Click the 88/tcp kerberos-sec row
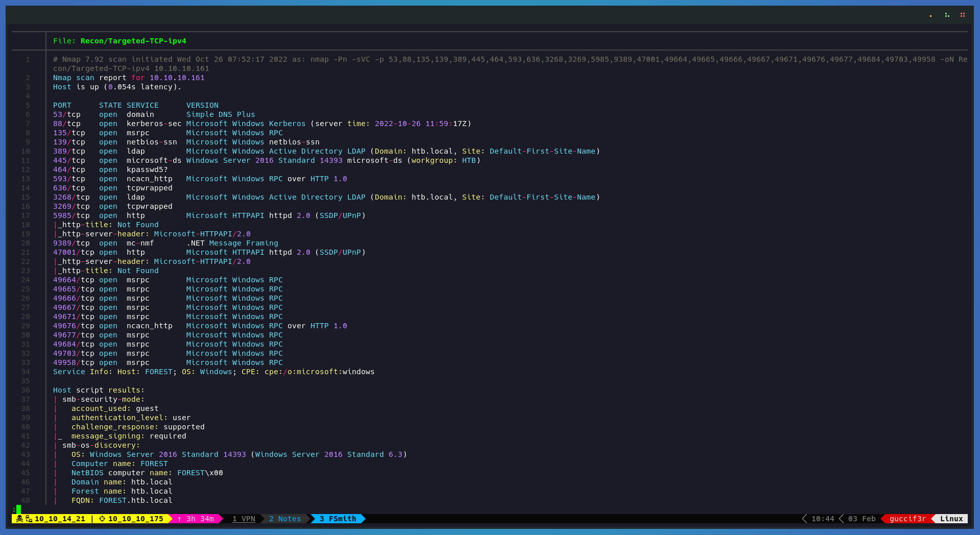Screen dimensions: 980x535 262,124
